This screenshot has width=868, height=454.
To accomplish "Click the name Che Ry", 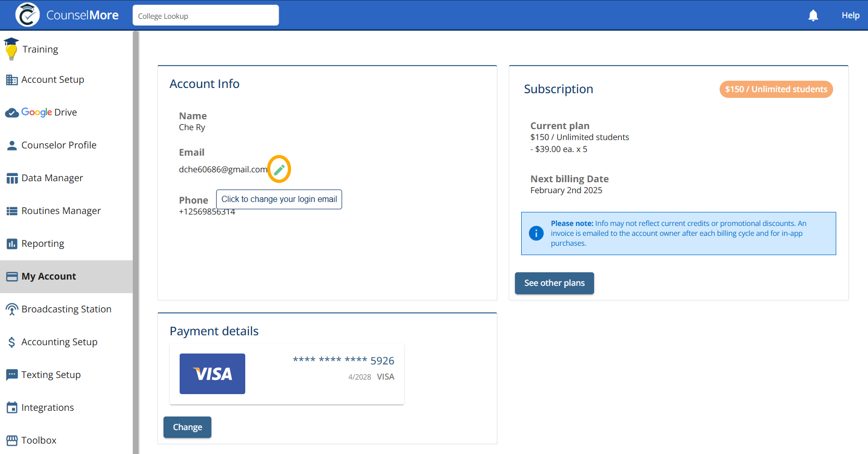I will click(x=192, y=128).
